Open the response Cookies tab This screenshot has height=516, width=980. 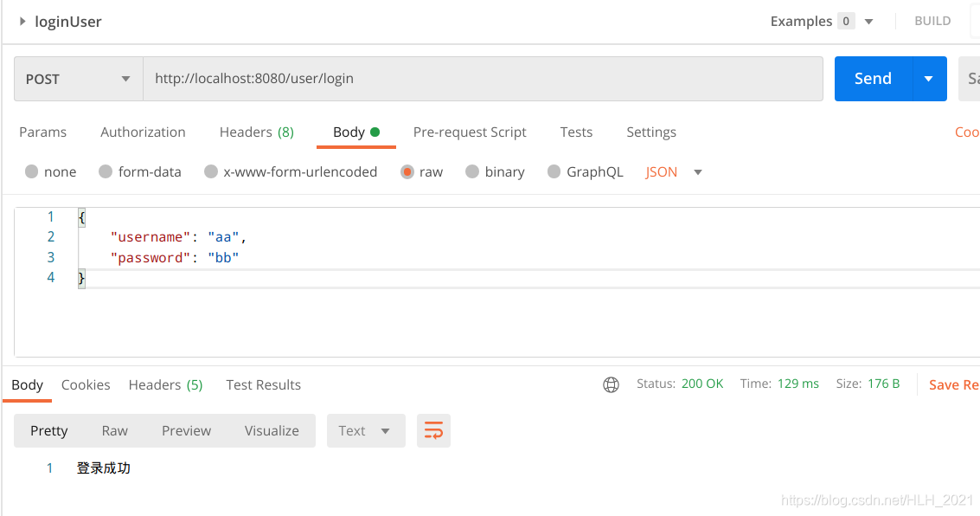86,384
